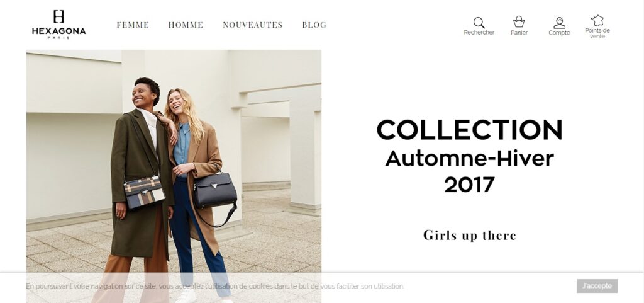Open the Points de vente map icon
Image resolution: width=644 pixels, height=303 pixels.
coord(597,21)
